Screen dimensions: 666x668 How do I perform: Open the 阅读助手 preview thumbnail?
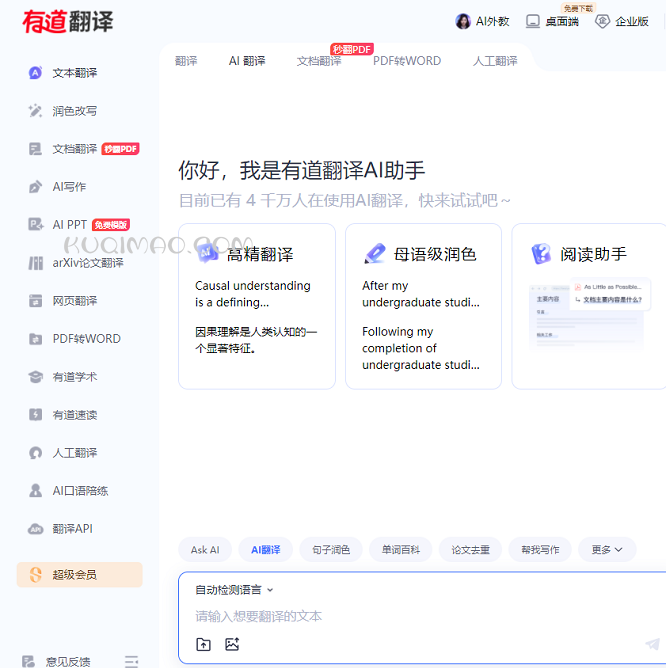pyautogui.click(x=590, y=314)
